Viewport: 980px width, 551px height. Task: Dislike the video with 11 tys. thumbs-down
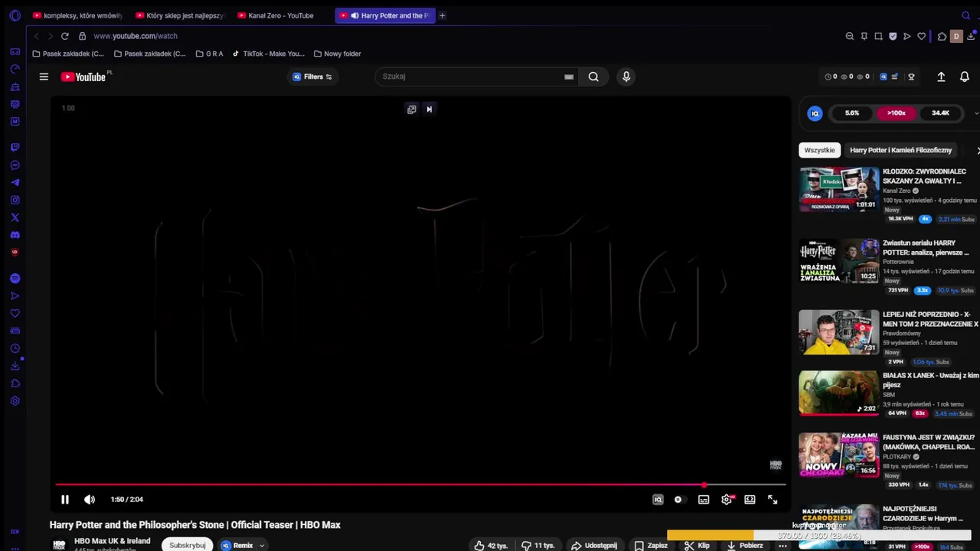pyautogui.click(x=538, y=546)
